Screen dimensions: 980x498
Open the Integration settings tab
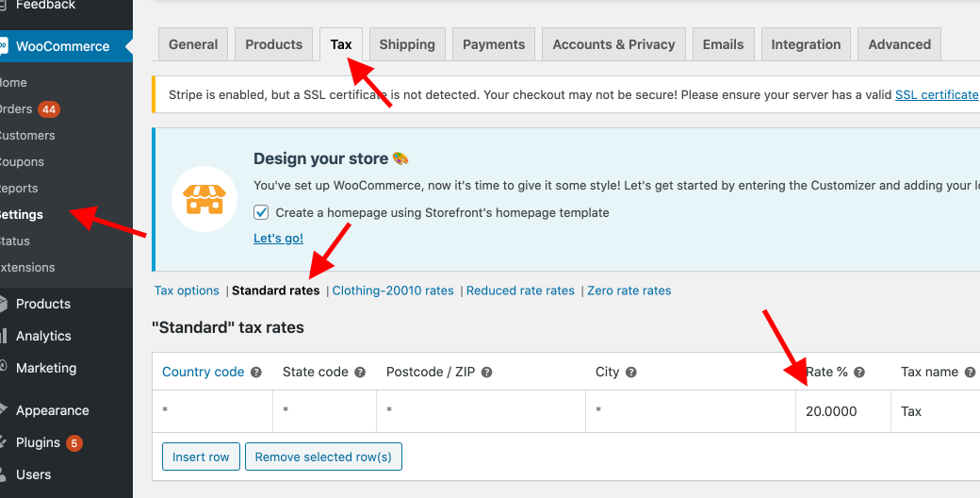806,44
